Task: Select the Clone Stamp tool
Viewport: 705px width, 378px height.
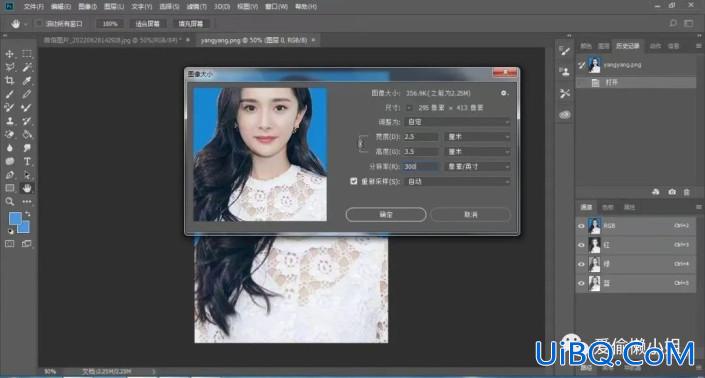Action: point(9,121)
